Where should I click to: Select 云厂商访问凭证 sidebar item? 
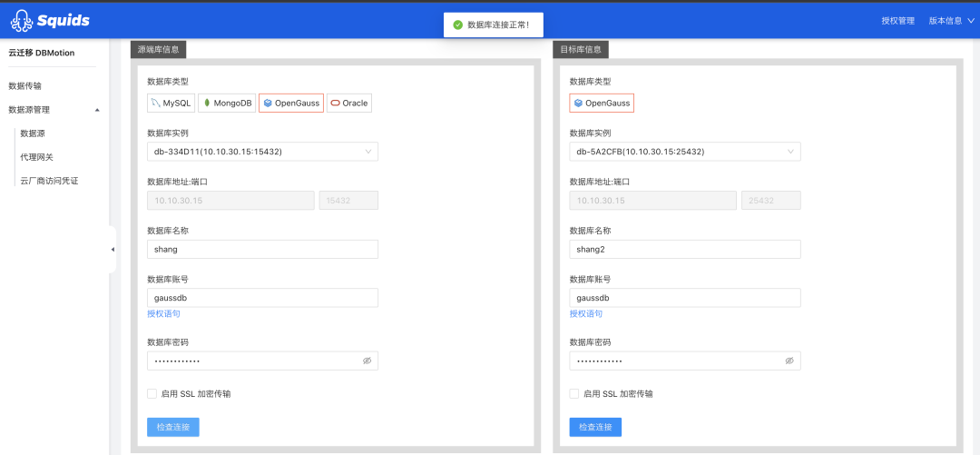click(x=49, y=181)
